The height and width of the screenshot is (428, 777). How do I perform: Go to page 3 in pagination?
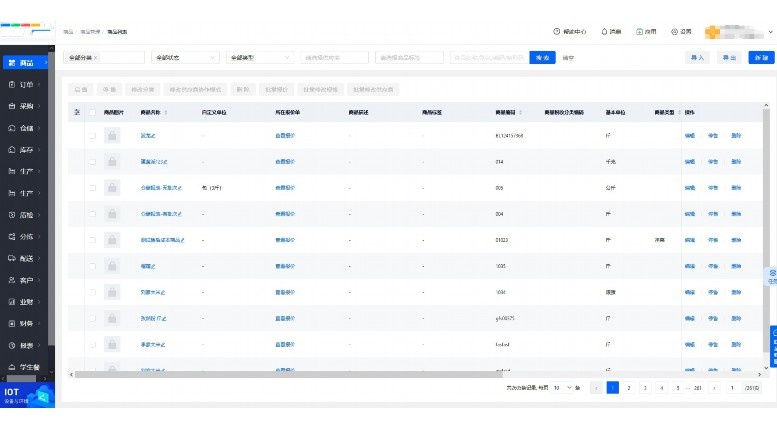click(645, 388)
